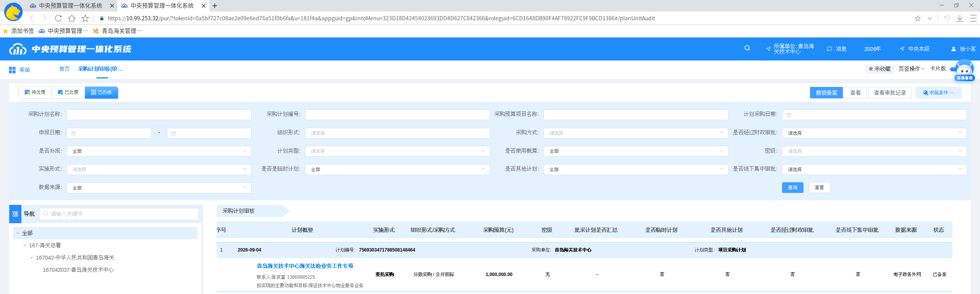
Task: Click the 撤销备案 button
Action: click(x=826, y=93)
